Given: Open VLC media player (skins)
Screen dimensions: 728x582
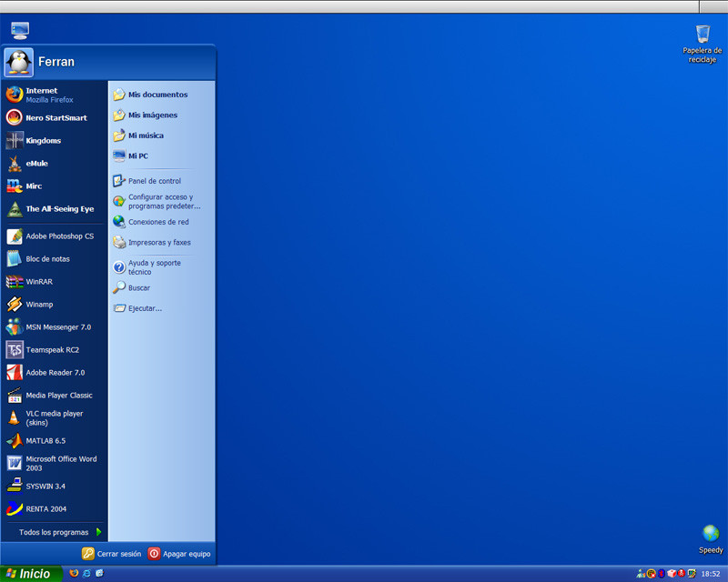Looking at the screenshot, I should coord(54,417).
